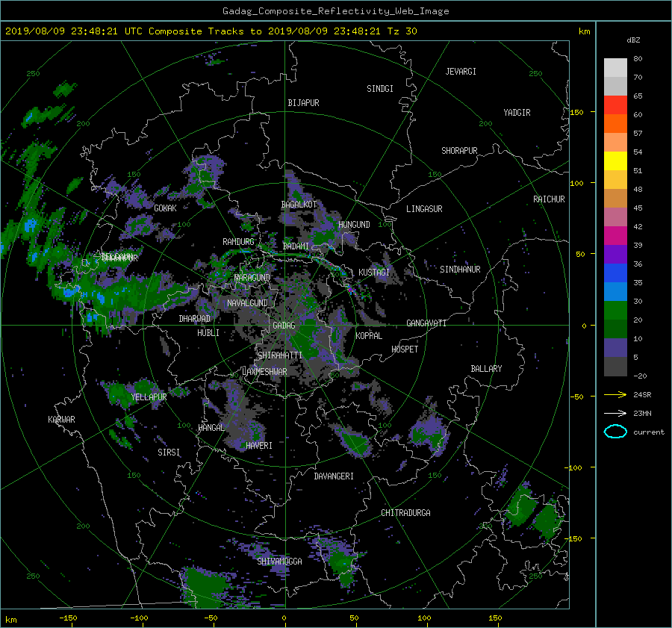Click the YELLAPUR label
The width and height of the screenshot is (672, 628).
click(149, 397)
